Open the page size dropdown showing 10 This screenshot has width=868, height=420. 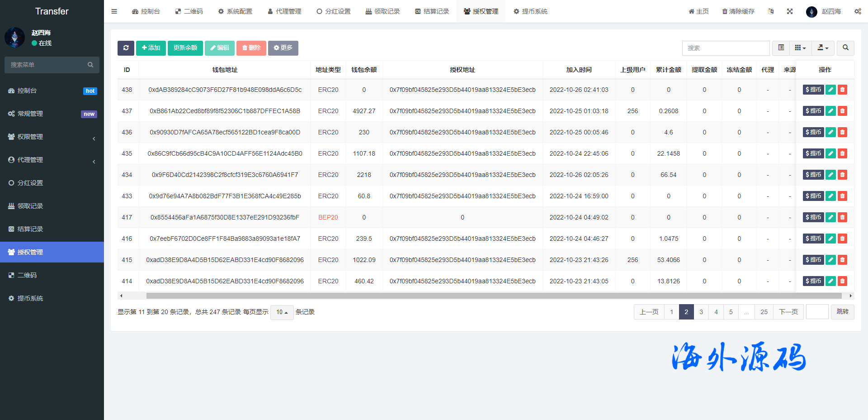282,312
